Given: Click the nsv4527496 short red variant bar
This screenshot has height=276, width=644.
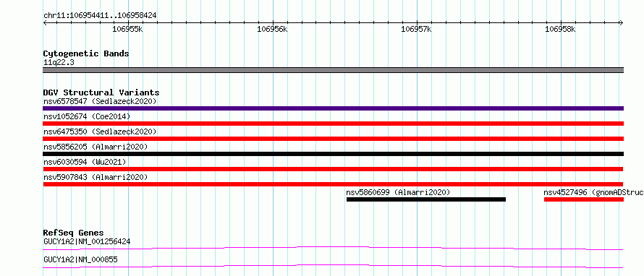Looking at the screenshot, I should (x=584, y=199).
